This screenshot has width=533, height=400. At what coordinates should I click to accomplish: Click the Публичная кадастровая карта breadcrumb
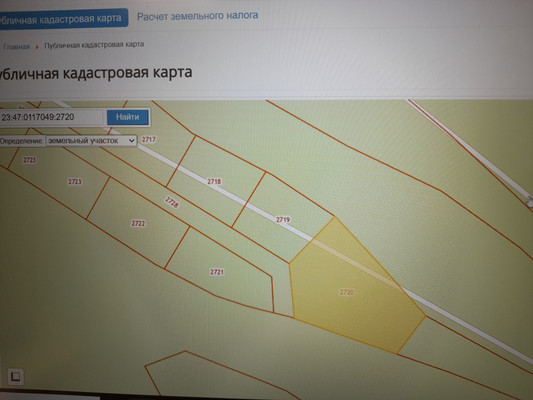[x=94, y=45]
